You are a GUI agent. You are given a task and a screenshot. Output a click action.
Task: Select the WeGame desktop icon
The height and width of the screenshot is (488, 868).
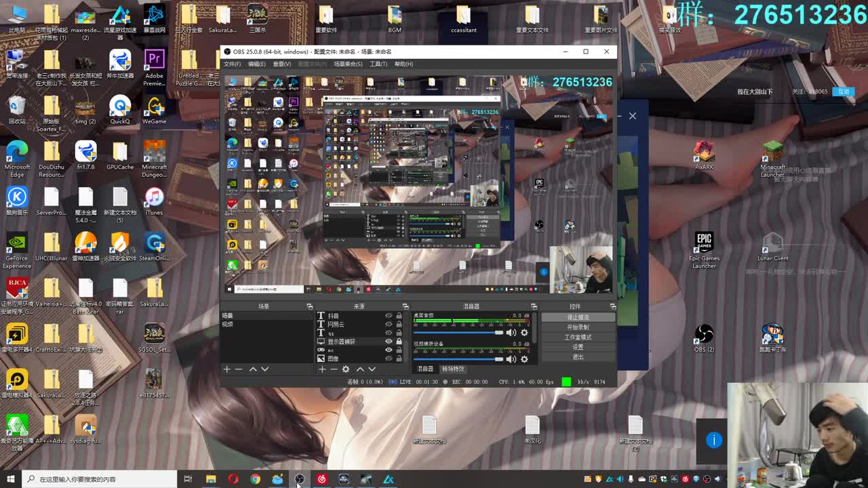click(x=154, y=110)
